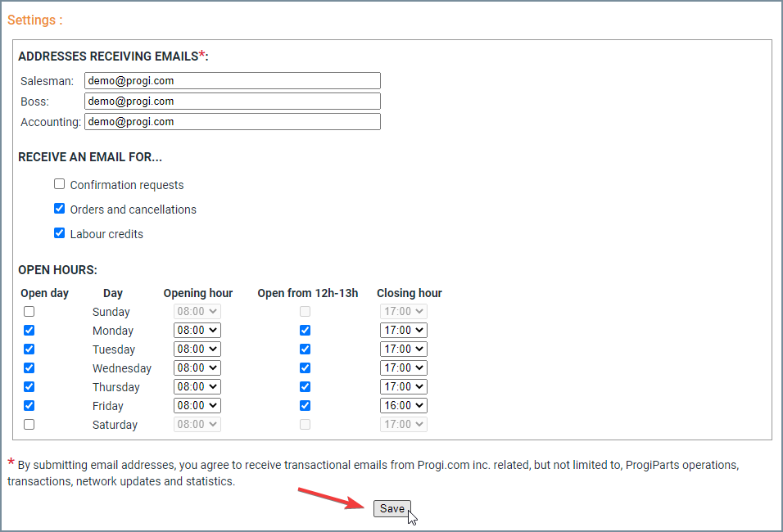Check the Open day box for Sunday
The width and height of the screenshot is (783, 532).
pos(29,311)
